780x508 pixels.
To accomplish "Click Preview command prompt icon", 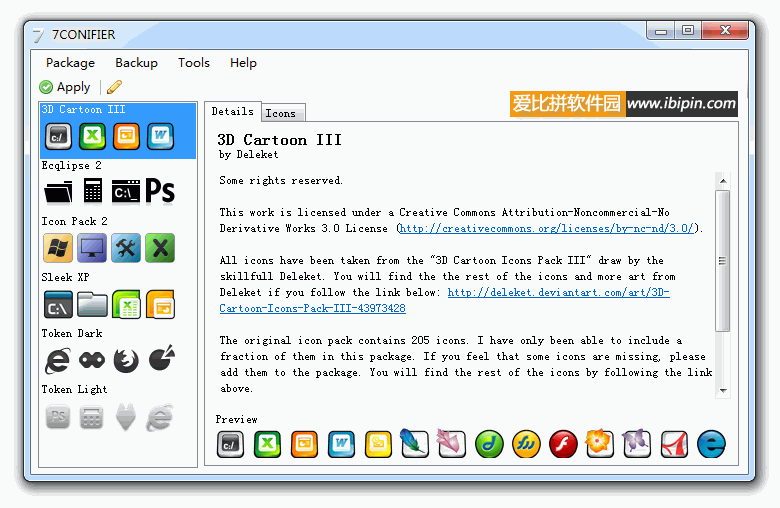I will [230, 444].
